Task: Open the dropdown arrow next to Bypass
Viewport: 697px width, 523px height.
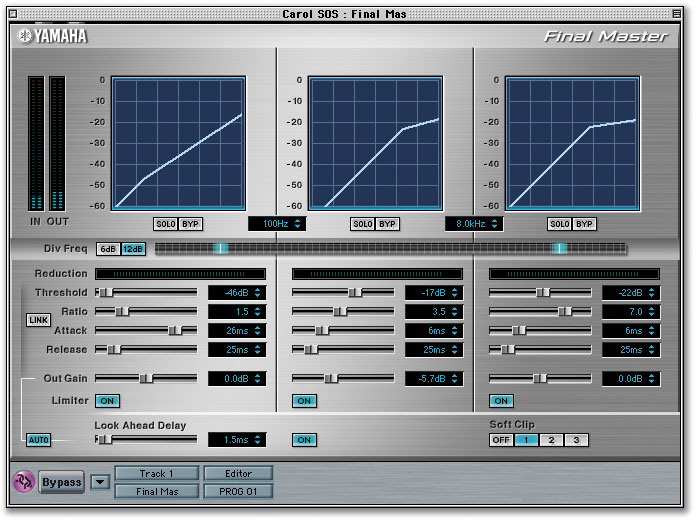Action: click(100, 482)
